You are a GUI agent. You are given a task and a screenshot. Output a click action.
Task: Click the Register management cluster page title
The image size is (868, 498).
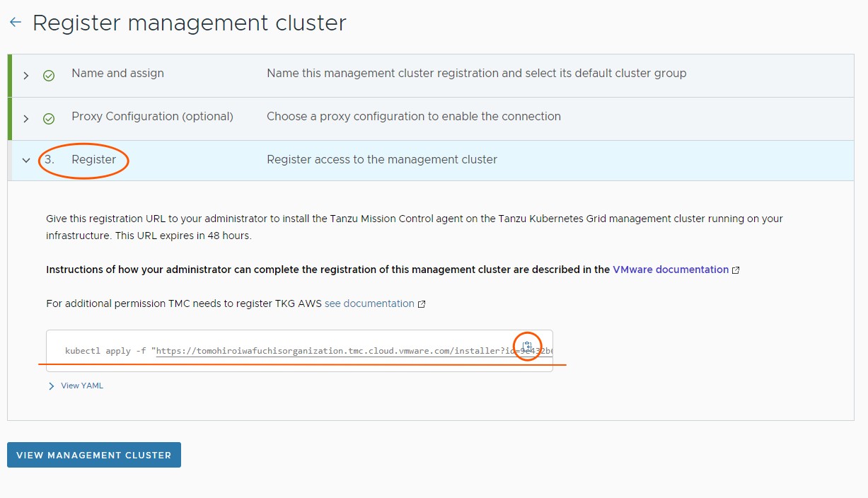pos(189,23)
